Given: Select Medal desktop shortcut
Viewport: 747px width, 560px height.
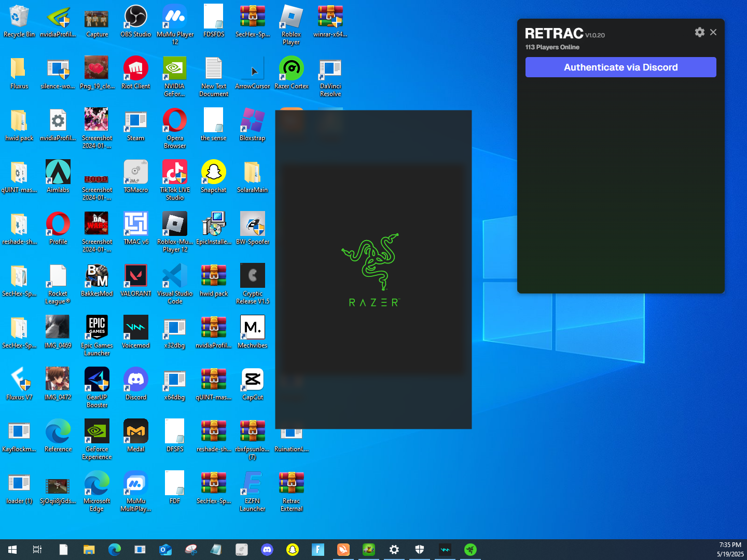Looking at the screenshot, I should click(x=136, y=436).
